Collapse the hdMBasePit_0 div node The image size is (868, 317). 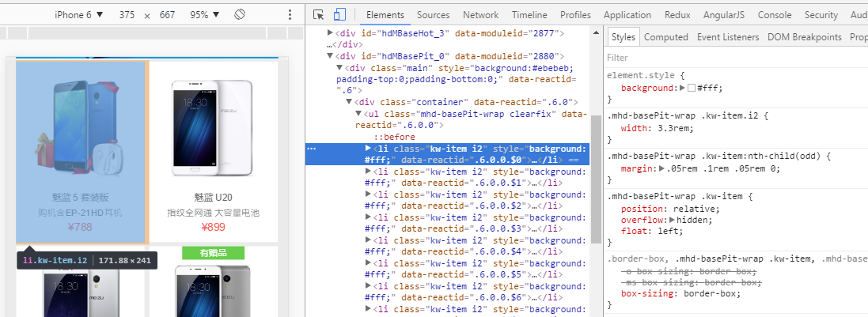331,56
